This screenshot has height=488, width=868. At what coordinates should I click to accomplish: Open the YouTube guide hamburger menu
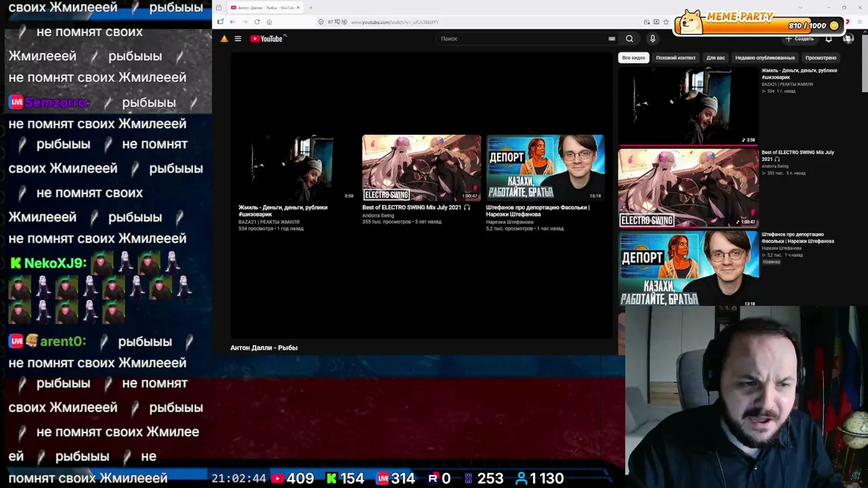tap(238, 39)
